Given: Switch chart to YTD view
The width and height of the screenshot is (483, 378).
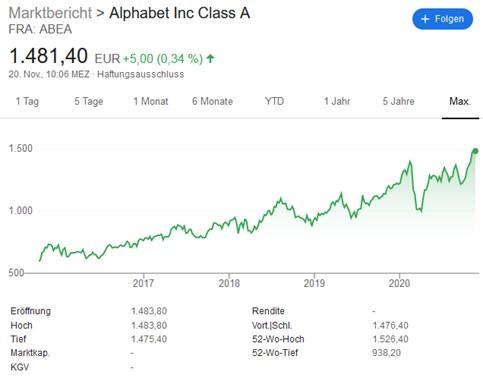Looking at the screenshot, I should (x=274, y=101).
